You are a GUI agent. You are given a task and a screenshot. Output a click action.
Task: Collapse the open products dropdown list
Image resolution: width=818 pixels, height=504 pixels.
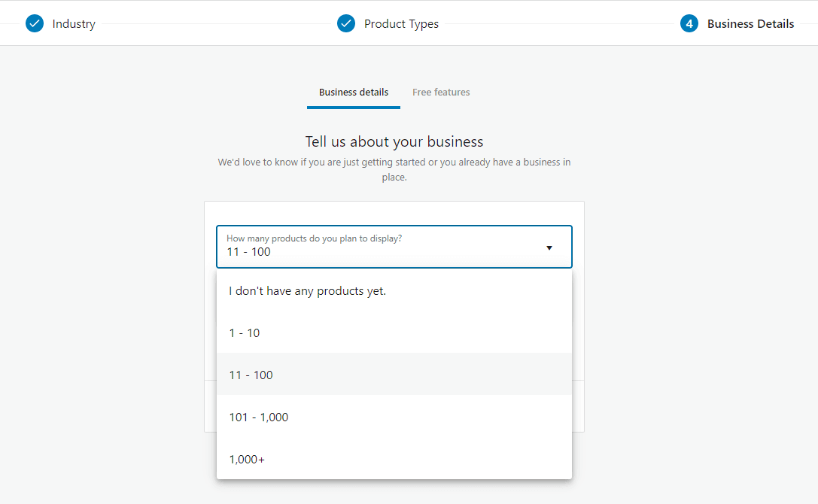(549, 247)
